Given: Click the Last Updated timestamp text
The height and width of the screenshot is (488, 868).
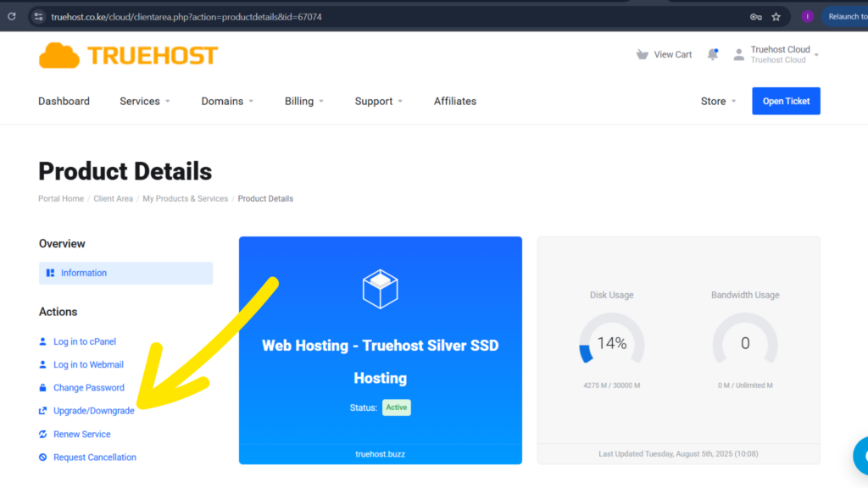Looking at the screenshot, I should (678, 454).
